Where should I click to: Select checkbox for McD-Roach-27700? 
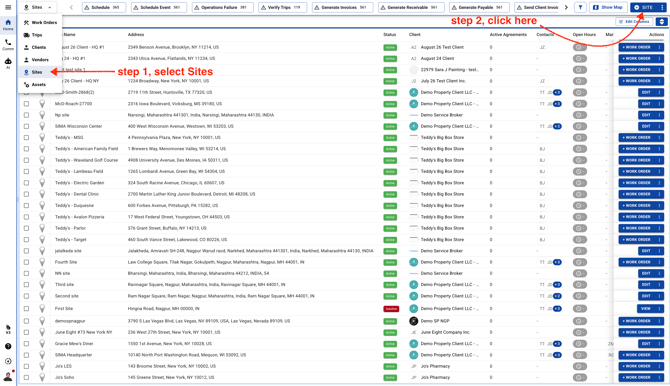26,103
